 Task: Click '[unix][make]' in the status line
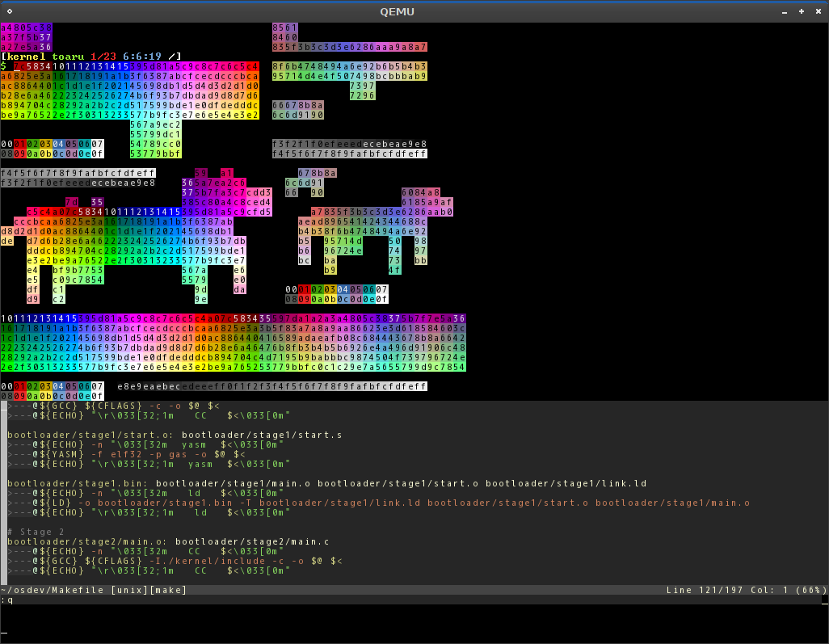click(x=149, y=590)
